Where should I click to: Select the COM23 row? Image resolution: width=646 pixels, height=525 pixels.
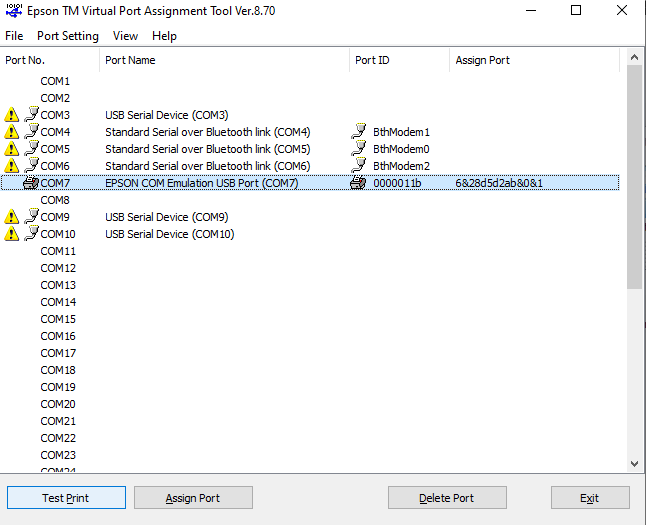(x=310, y=455)
